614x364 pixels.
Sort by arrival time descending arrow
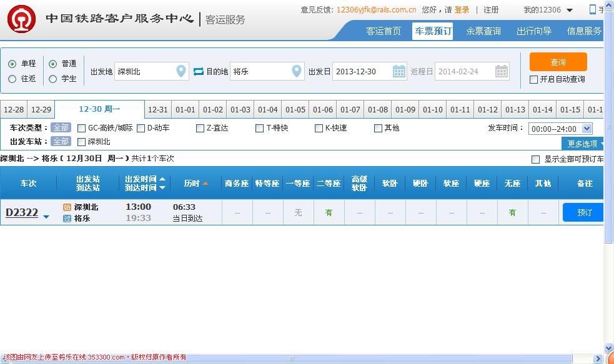(162, 188)
